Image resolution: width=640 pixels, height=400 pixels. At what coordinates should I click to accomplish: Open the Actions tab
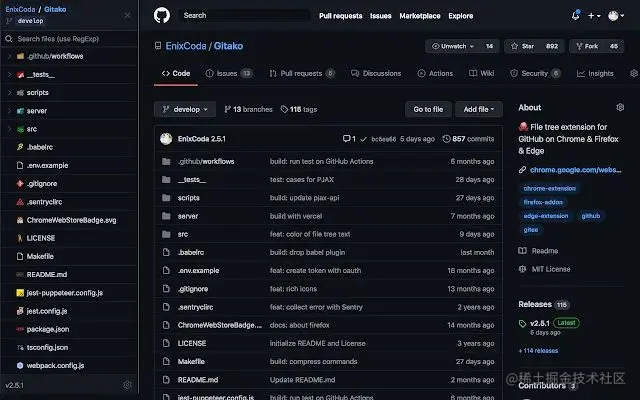coord(435,73)
